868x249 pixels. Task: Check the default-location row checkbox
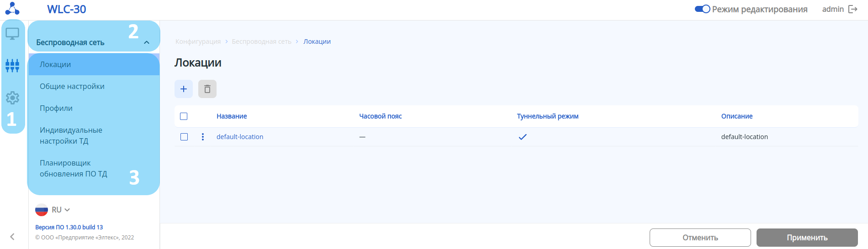click(x=184, y=137)
